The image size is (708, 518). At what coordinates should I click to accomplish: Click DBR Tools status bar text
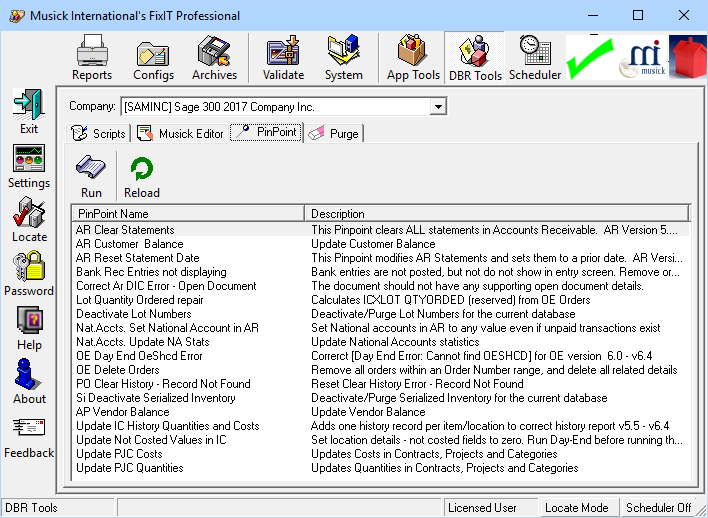[31, 508]
